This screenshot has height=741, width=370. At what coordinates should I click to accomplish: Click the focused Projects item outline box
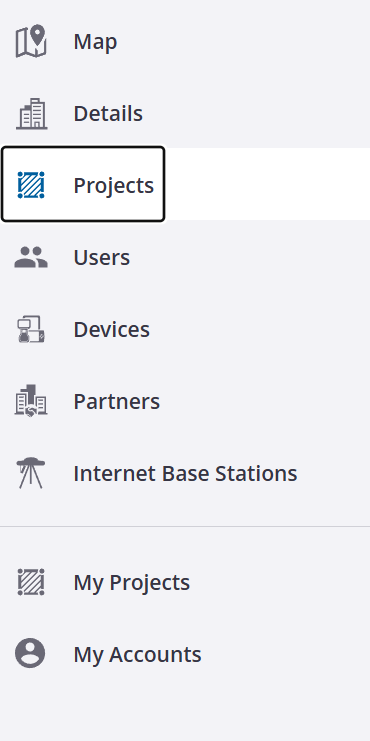point(83,184)
